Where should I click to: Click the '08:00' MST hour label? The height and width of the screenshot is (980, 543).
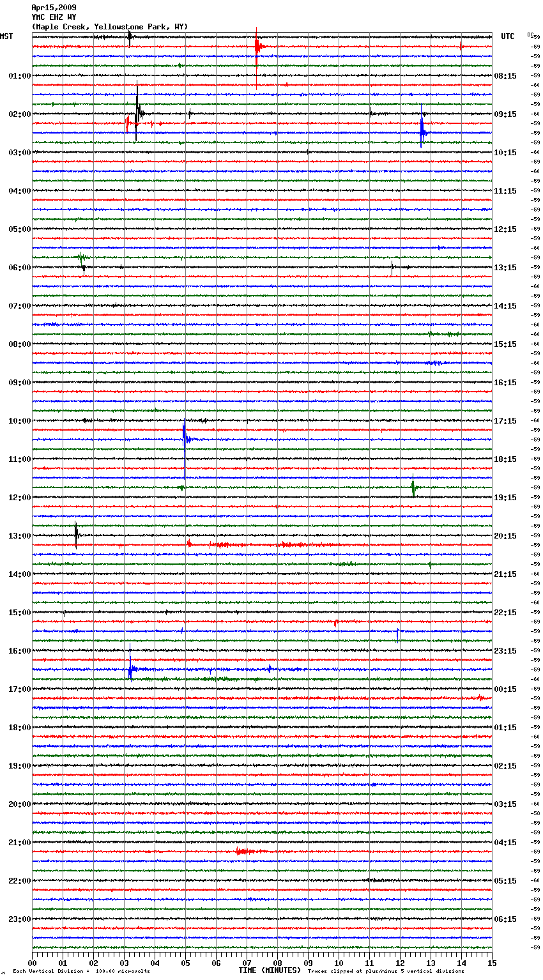coord(20,344)
